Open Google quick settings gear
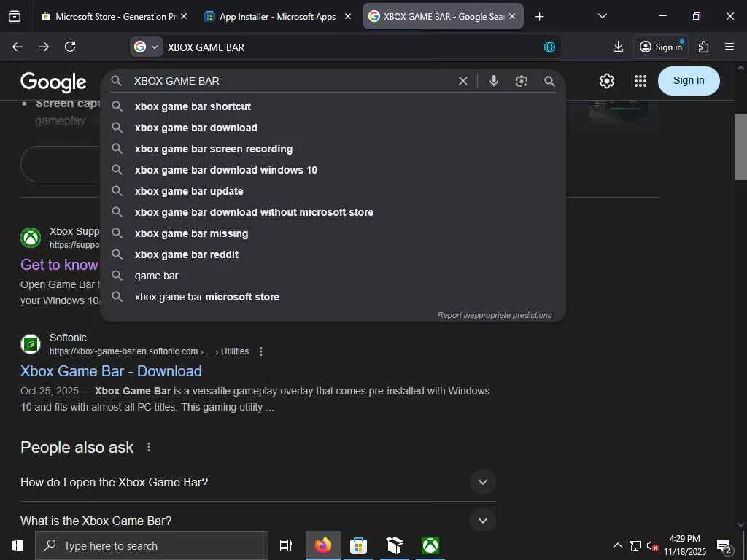 coord(606,81)
